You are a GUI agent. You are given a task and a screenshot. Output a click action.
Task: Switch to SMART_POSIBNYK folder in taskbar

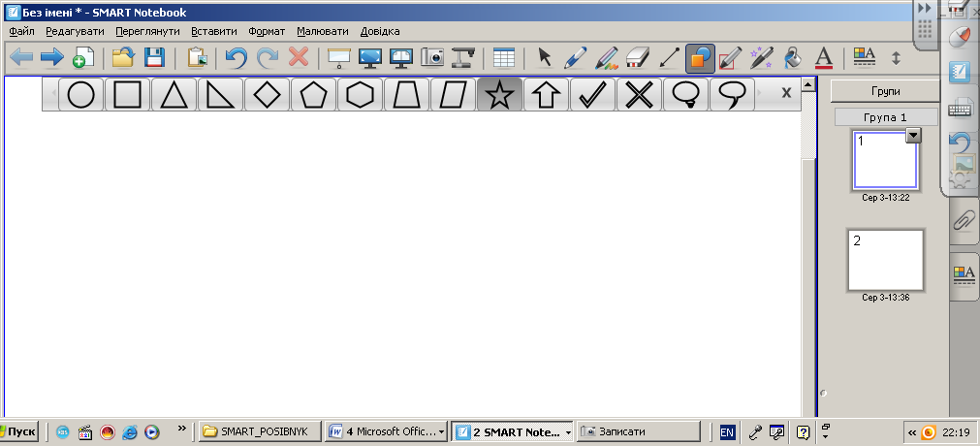click(260, 431)
